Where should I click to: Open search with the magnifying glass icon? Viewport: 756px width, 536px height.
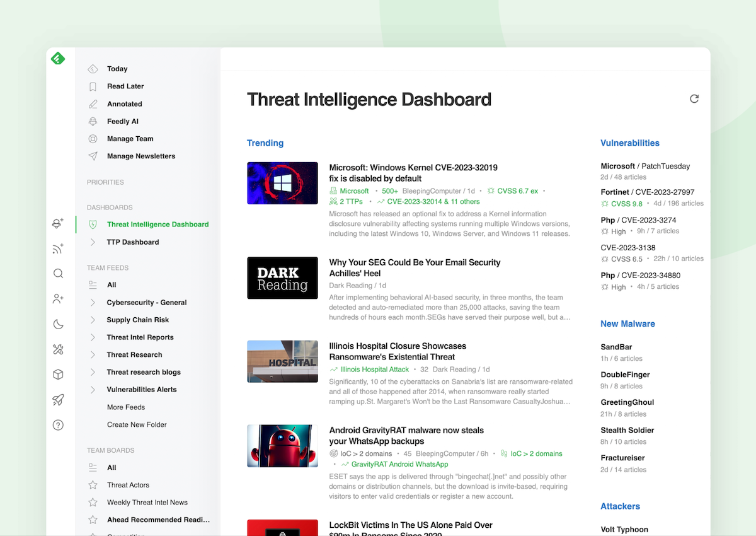click(x=58, y=273)
